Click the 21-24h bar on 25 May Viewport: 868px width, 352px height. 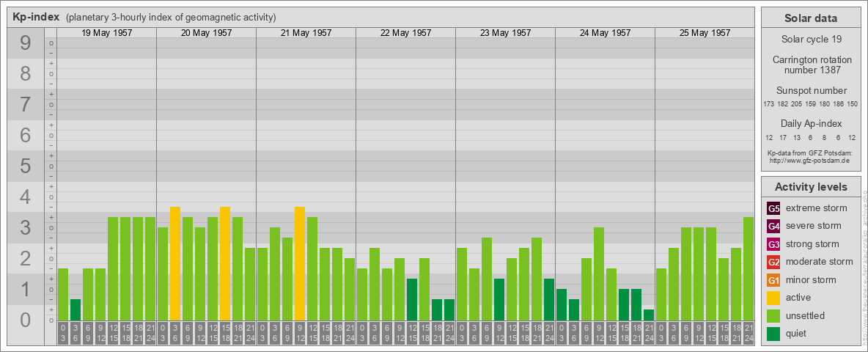click(x=748, y=269)
